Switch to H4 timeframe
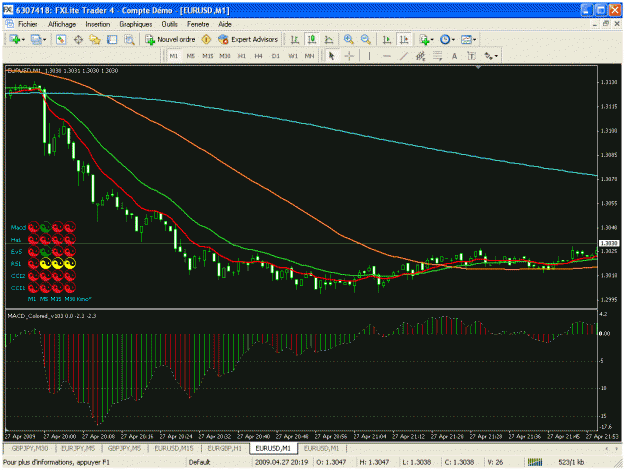Viewport: 625px width, 470px height. 258,56
